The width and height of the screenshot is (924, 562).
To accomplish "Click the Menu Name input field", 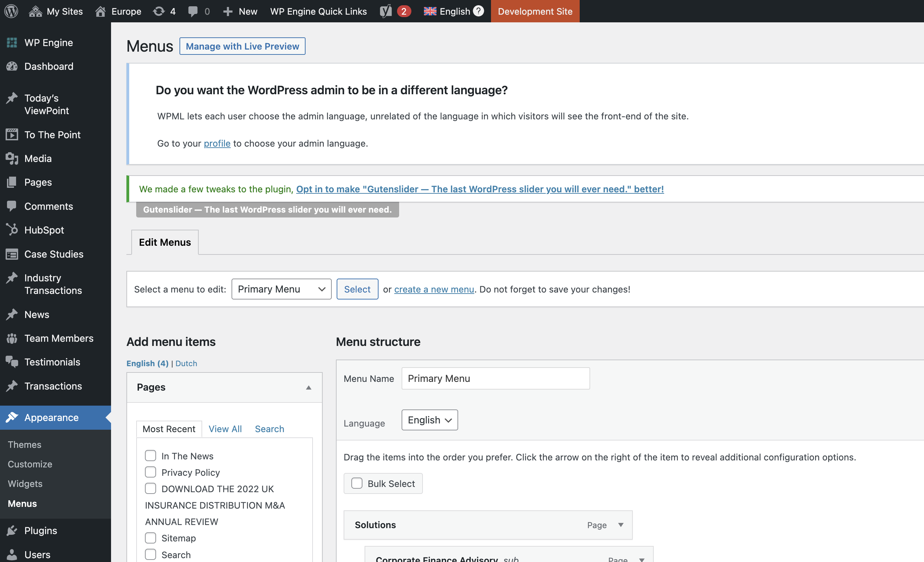I will pos(496,378).
